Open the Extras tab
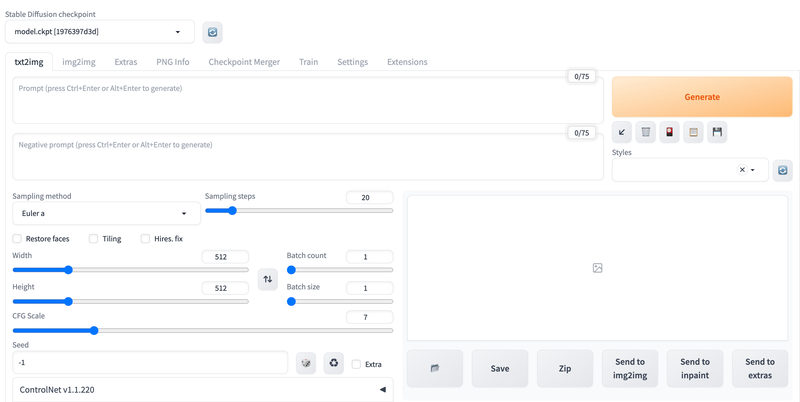The height and width of the screenshot is (402, 800). click(126, 62)
